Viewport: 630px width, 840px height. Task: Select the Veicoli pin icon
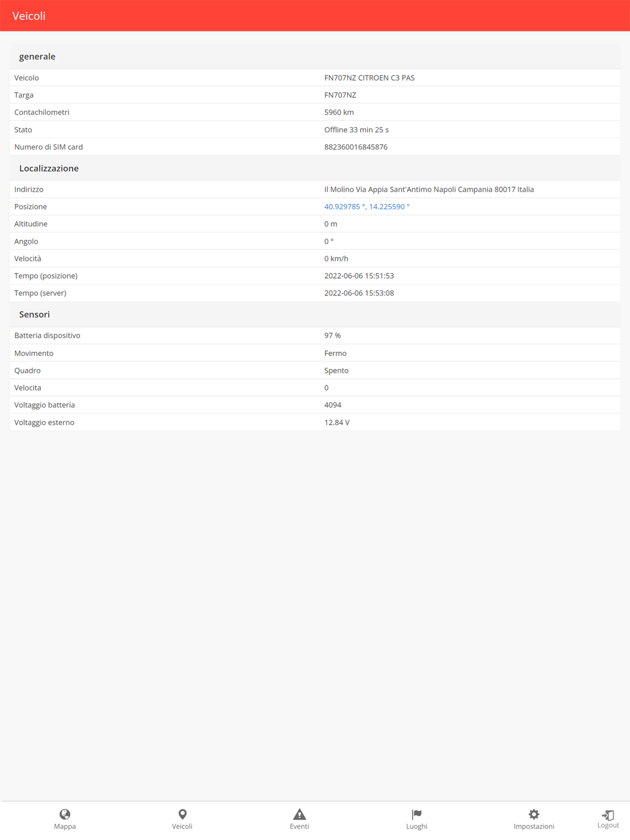(182, 814)
